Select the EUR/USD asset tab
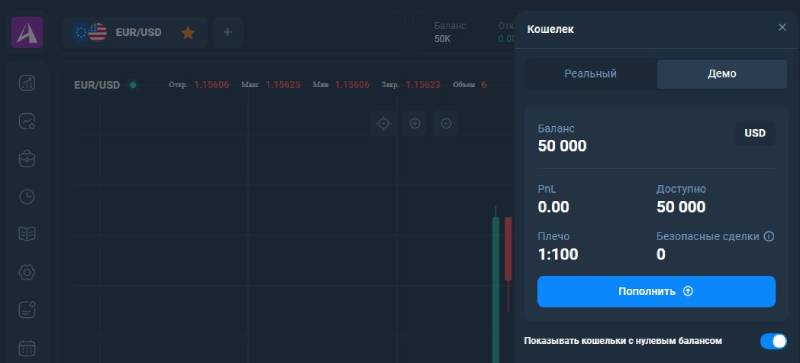The image size is (800, 363). click(x=135, y=32)
